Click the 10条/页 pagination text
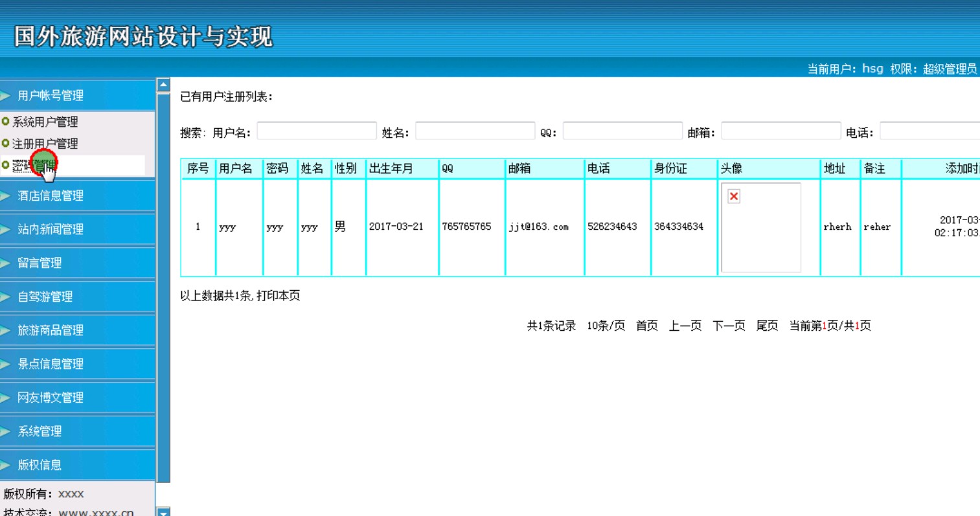This screenshot has width=980, height=516. (x=606, y=326)
